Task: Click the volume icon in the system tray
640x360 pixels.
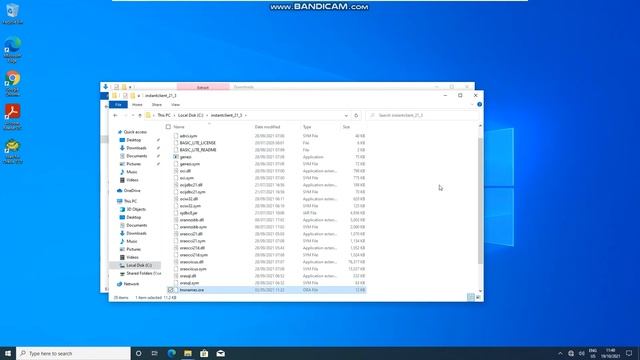Action: (x=582, y=353)
